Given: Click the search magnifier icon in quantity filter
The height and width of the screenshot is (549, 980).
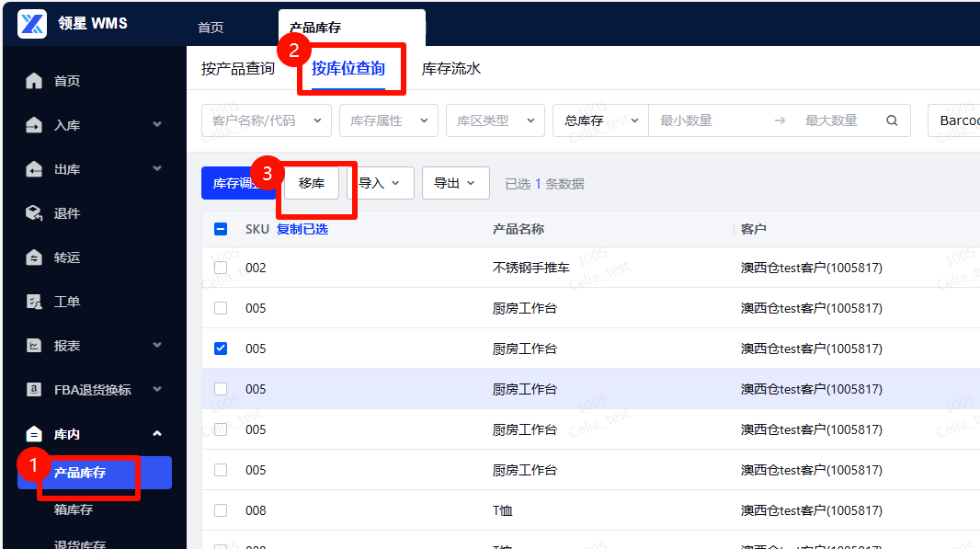Looking at the screenshot, I should pos(892,120).
